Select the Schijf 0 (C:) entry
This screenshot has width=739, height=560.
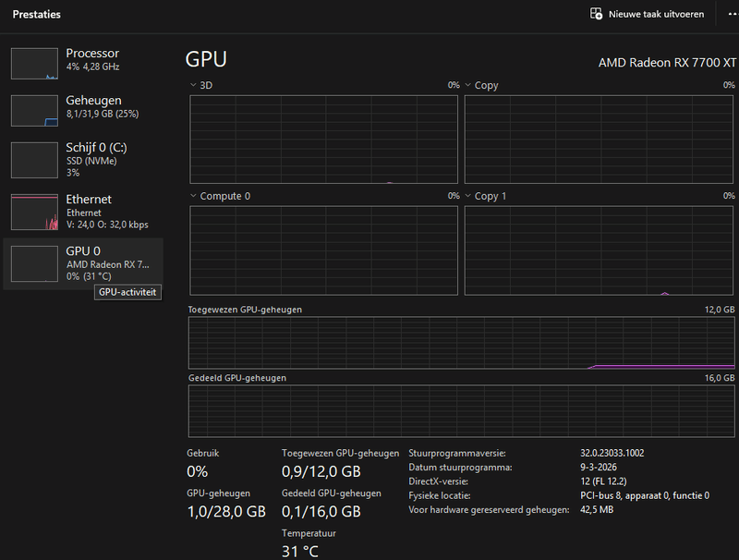(83, 160)
